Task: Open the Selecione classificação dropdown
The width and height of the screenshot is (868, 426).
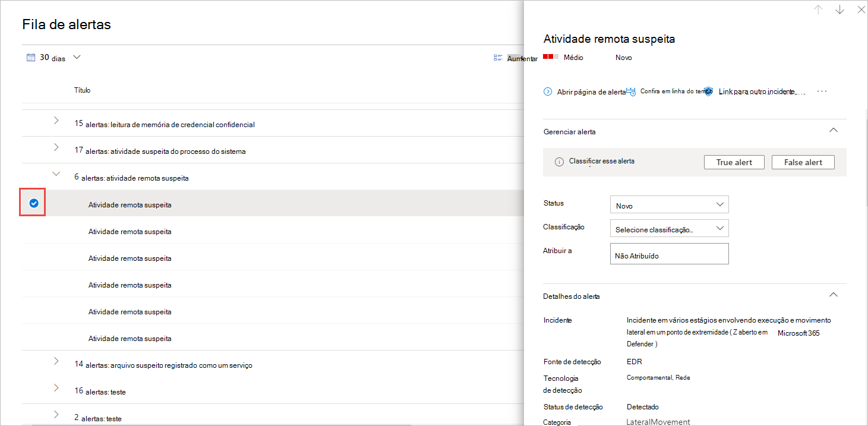Action: (669, 229)
